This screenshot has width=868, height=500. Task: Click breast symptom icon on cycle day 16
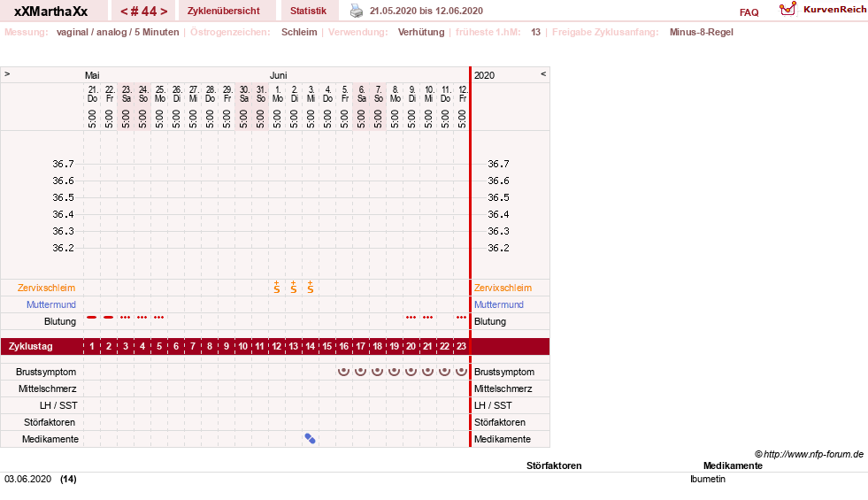[344, 371]
